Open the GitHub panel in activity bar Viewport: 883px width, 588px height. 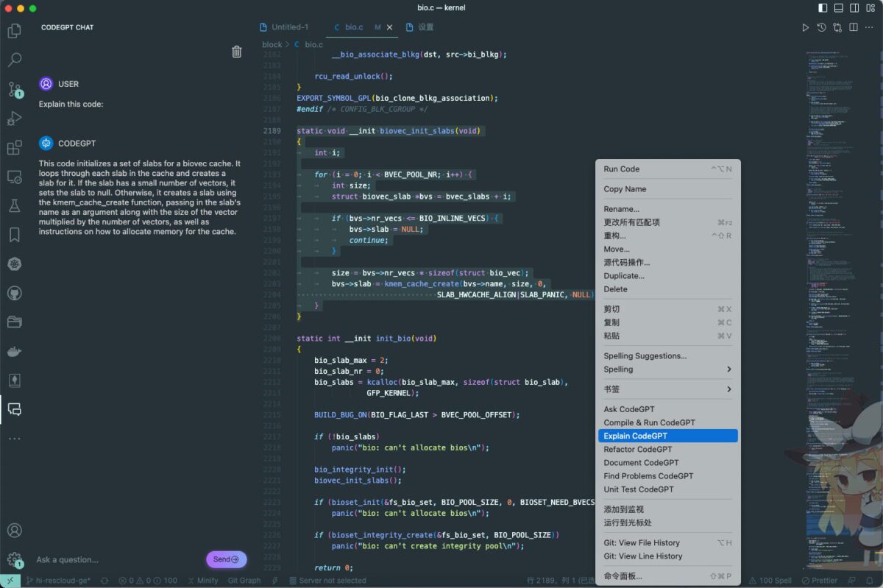tap(14, 293)
